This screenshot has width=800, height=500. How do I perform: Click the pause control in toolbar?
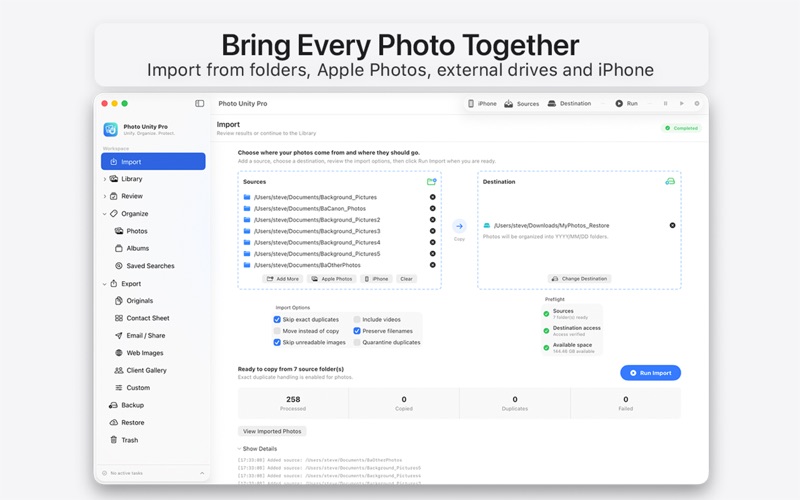coord(665,104)
